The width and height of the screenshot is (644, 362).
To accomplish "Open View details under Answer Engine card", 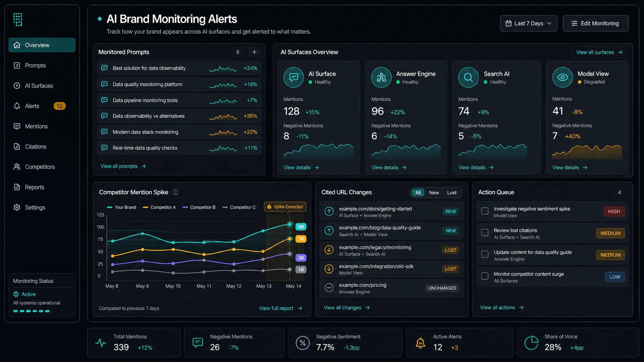I will 389,167.
